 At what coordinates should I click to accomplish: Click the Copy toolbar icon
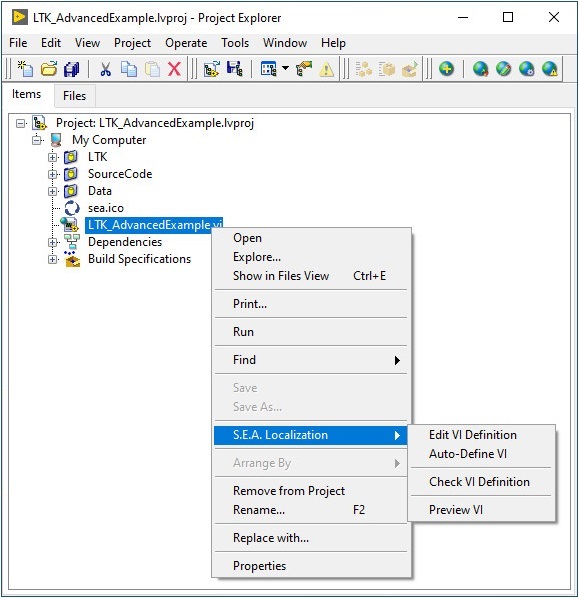[x=129, y=69]
